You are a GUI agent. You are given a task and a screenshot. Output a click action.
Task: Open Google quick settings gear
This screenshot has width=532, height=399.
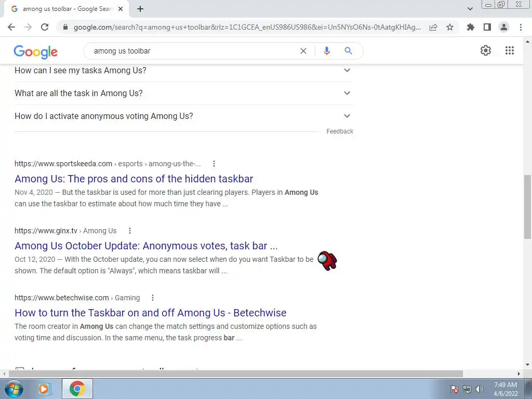tap(486, 50)
